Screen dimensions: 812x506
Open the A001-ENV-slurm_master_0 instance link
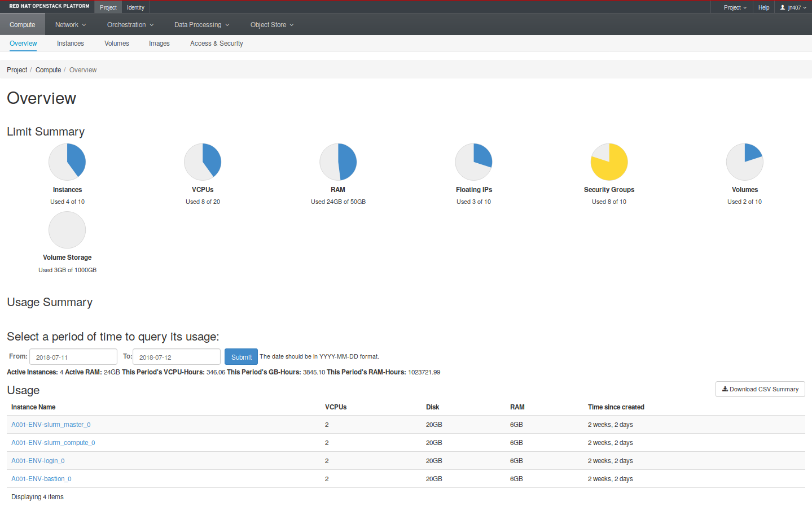(51, 425)
